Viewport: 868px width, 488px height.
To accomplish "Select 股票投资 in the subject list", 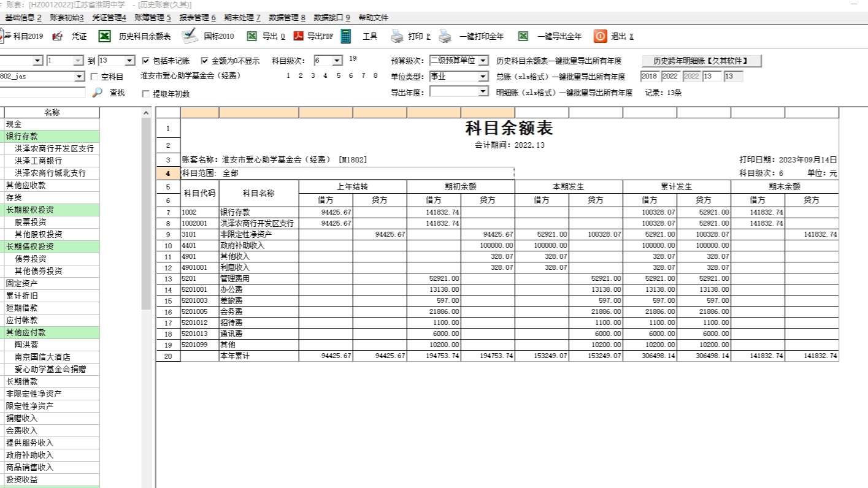I will pyautogui.click(x=52, y=222).
